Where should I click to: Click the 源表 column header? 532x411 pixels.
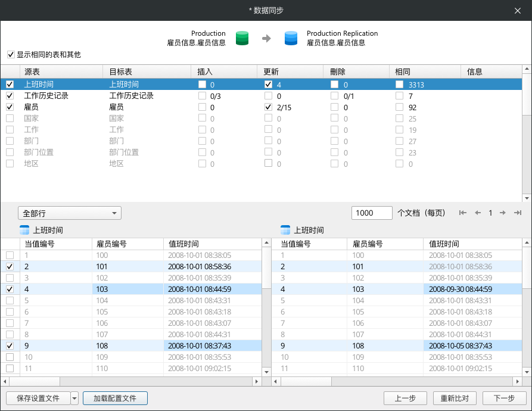click(61, 72)
